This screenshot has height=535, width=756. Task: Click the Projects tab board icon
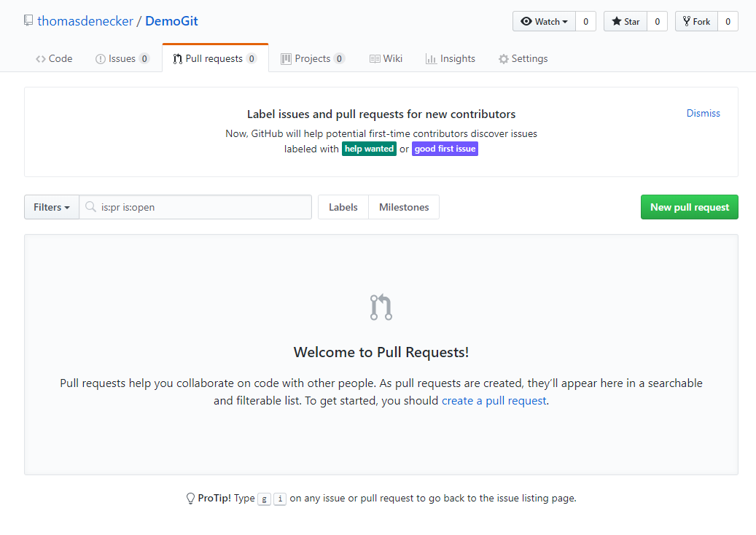pyautogui.click(x=286, y=59)
